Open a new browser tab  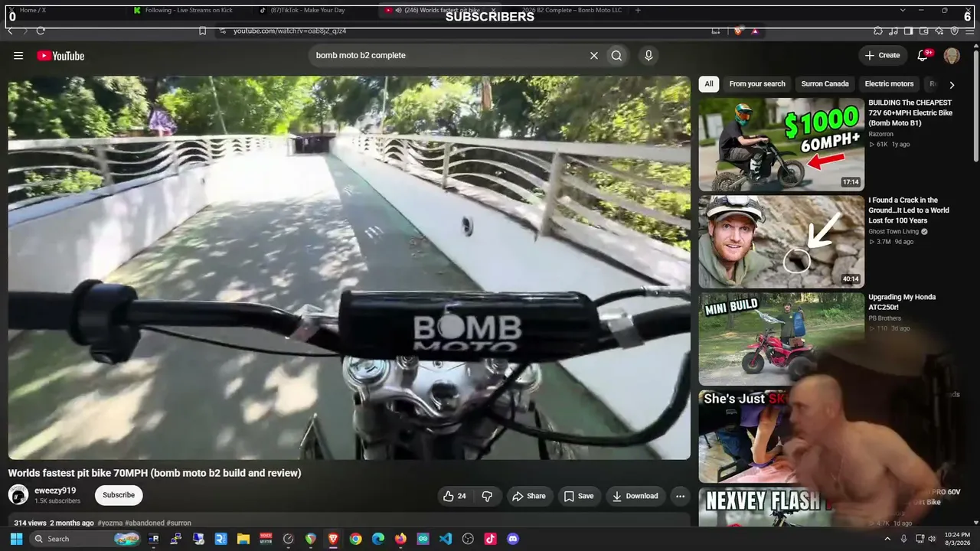tap(639, 10)
